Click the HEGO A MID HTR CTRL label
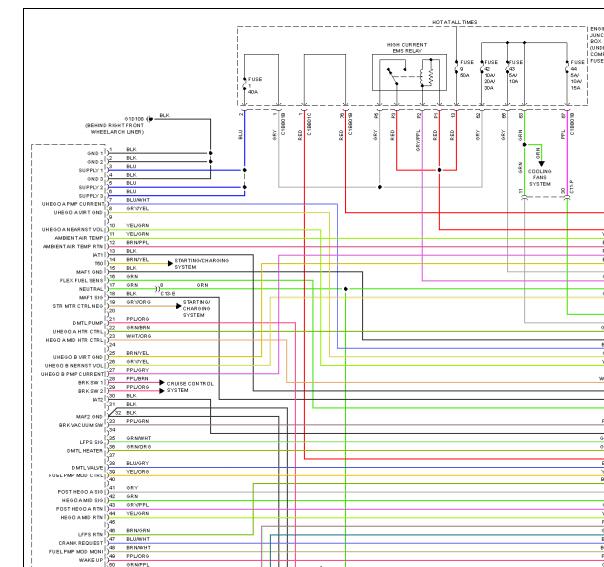The height and width of the screenshot is (567, 604). coord(75,340)
